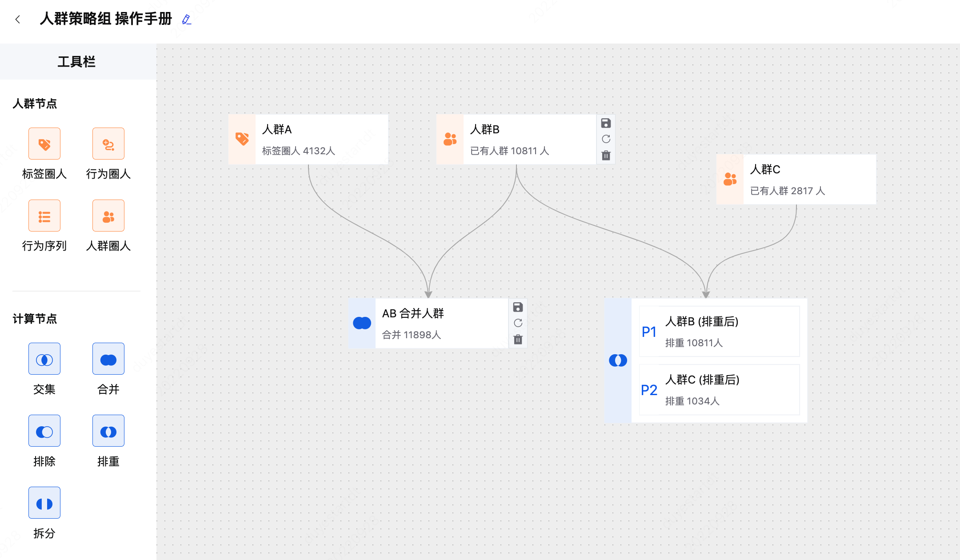The height and width of the screenshot is (560, 960).
Task: Select the 行为序列 sequence node tool
Action: (x=44, y=216)
